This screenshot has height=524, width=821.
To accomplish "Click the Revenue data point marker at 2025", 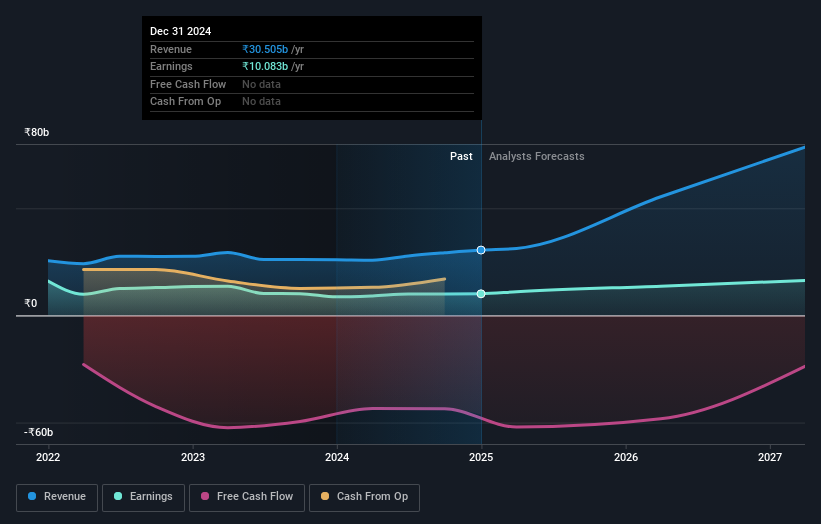I will (x=481, y=250).
